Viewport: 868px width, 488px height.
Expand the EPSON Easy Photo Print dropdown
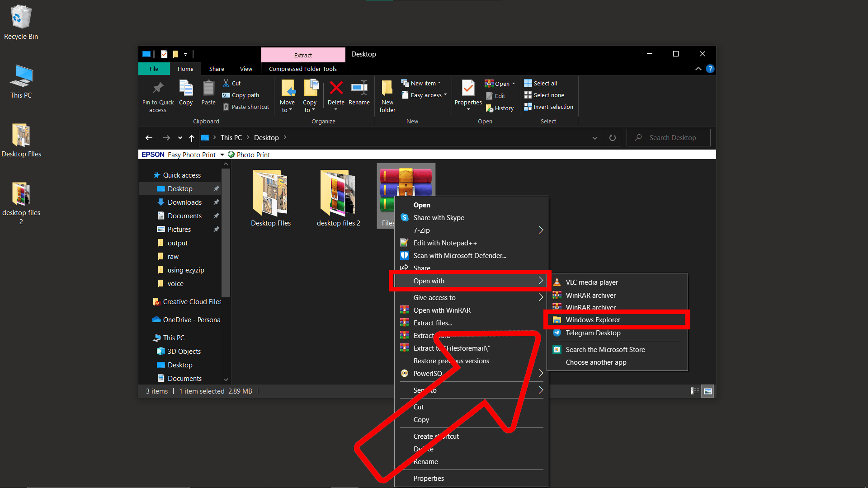pyautogui.click(x=222, y=154)
